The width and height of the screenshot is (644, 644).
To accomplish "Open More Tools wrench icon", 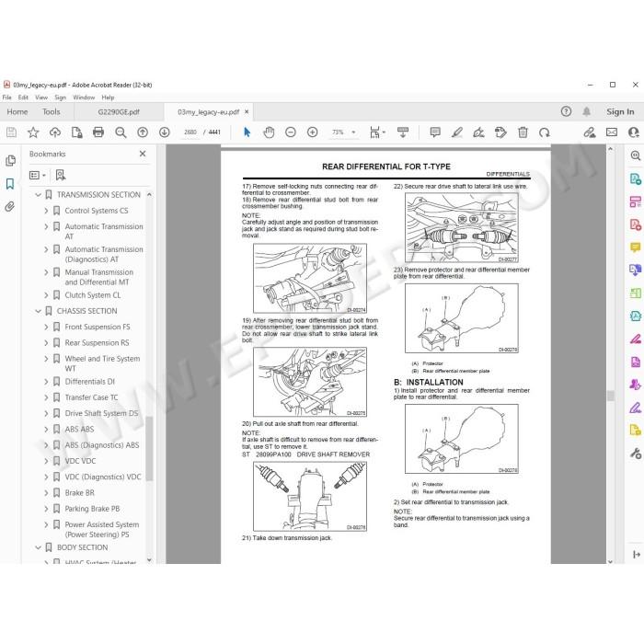I will [636, 454].
